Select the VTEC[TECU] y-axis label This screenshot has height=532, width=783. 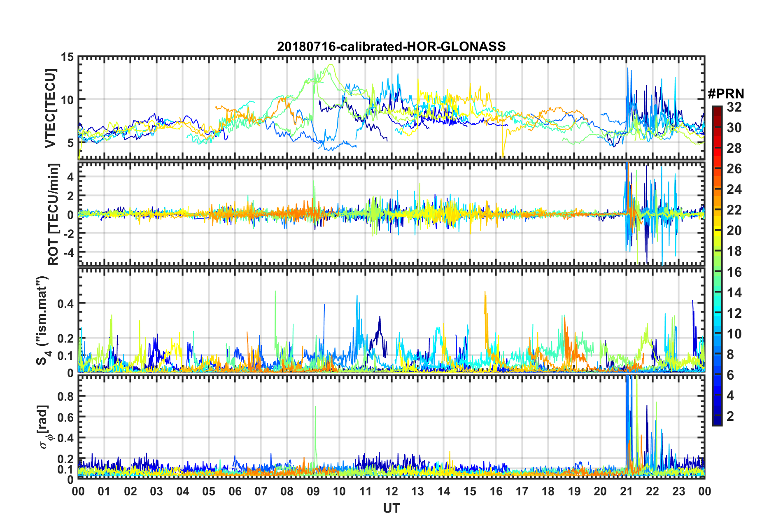[50, 108]
